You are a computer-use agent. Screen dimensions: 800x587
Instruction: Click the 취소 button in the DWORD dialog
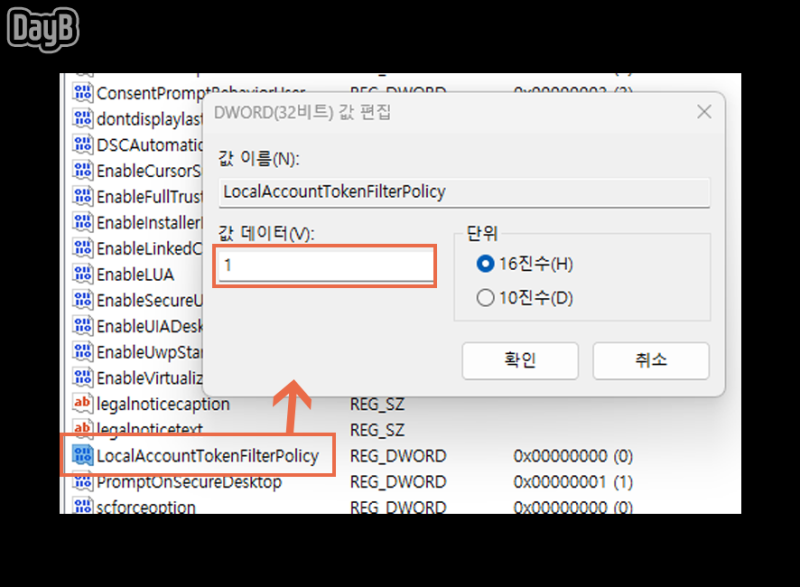[x=651, y=361]
